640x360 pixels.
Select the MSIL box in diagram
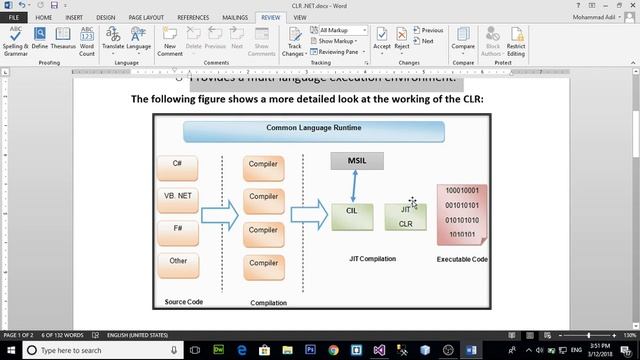(x=357, y=161)
